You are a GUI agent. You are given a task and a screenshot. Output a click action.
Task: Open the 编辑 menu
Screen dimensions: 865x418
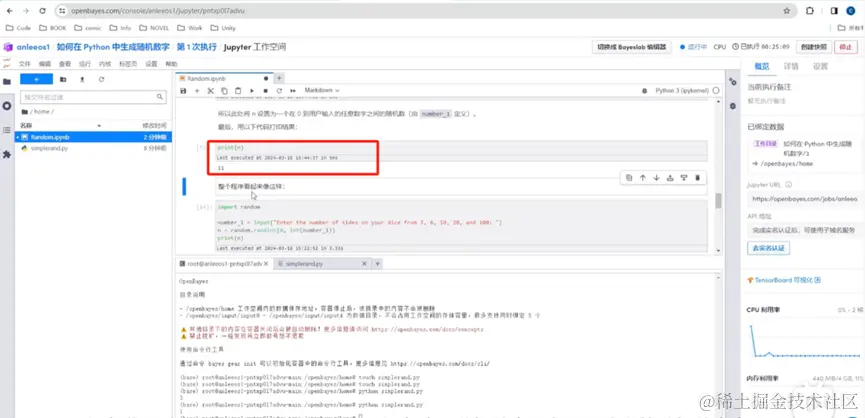pyautogui.click(x=44, y=64)
